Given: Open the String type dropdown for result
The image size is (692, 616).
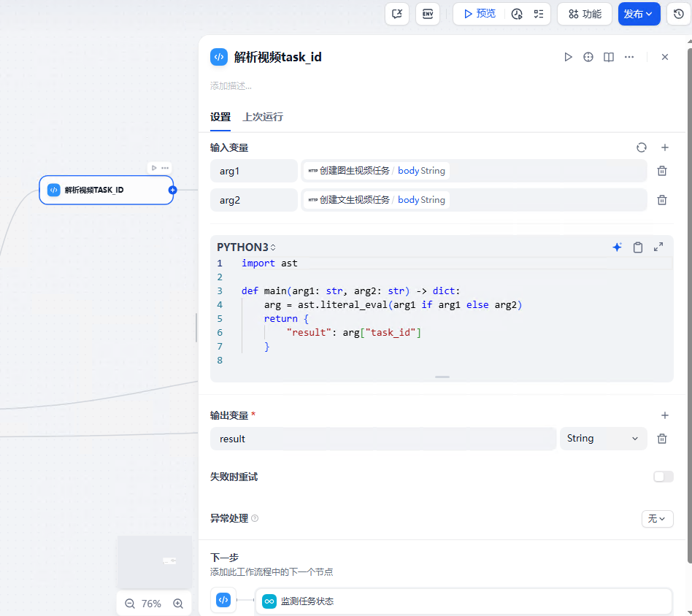Looking at the screenshot, I should pos(603,439).
